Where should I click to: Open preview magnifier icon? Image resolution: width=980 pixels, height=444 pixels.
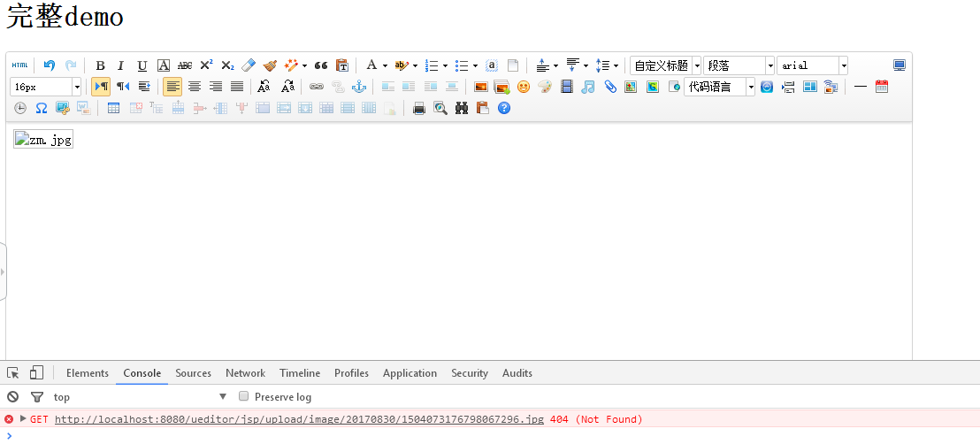(440, 108)
